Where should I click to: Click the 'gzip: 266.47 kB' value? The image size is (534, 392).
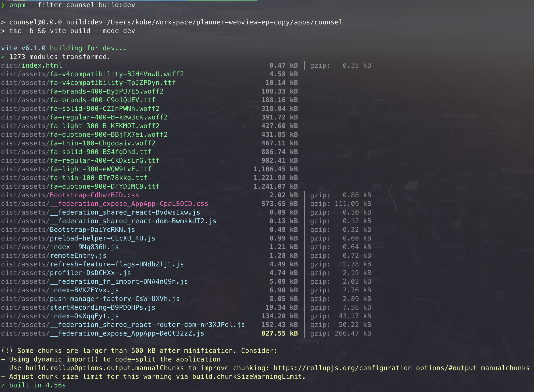341,334
